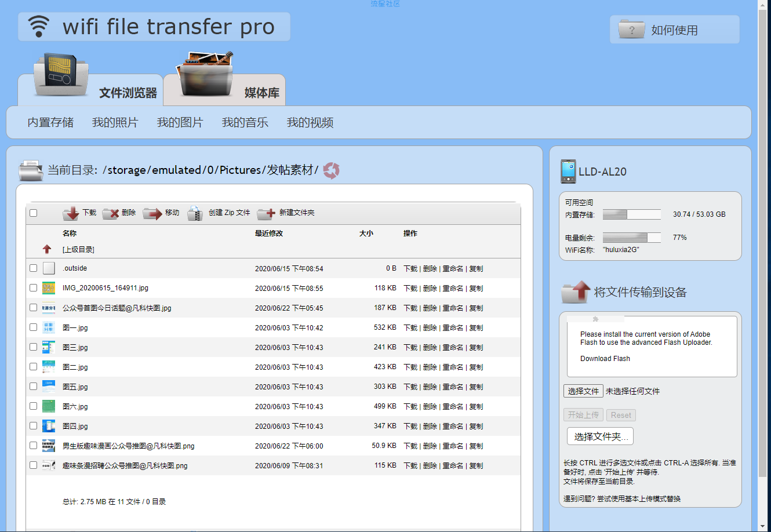Click the 电量剩余 battery progress bar

tap(632, 238)
